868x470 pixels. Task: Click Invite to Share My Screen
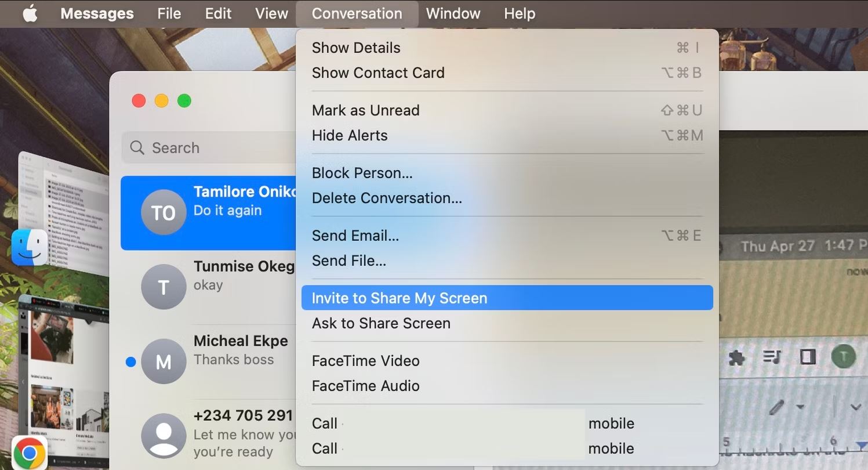pyautogui.click(x=507, y=298)
